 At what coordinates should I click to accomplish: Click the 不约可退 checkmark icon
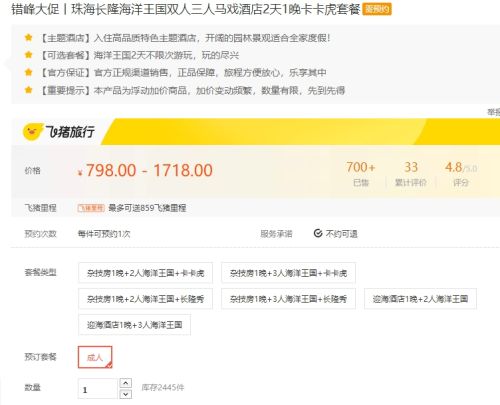(x=318, y=233)
